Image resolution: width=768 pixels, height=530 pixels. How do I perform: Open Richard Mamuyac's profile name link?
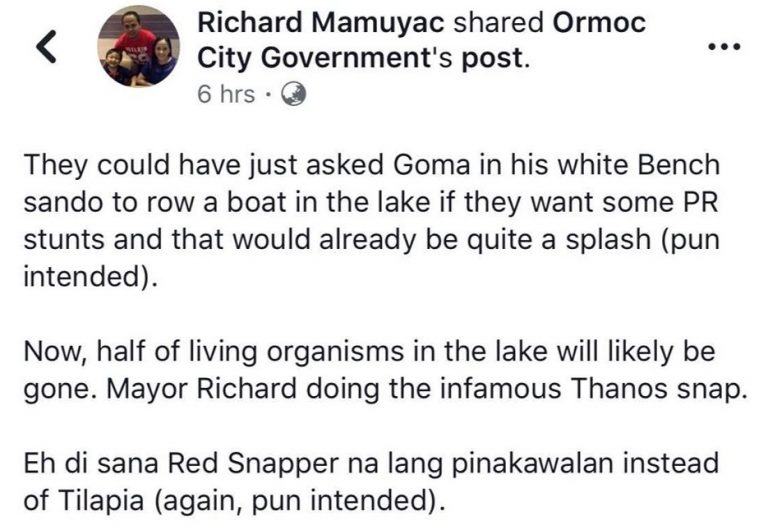click(x=321, y=23)
